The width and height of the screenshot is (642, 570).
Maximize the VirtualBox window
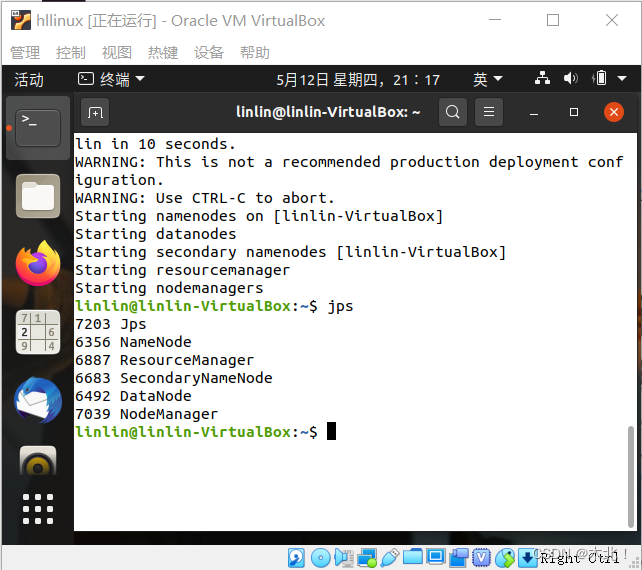(553, 20)
